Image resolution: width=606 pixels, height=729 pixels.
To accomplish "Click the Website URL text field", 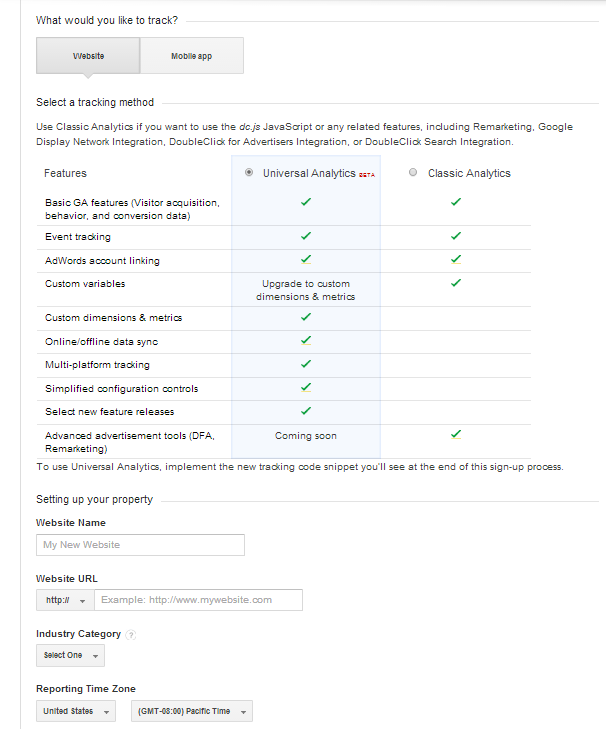I will coord(198,600).
